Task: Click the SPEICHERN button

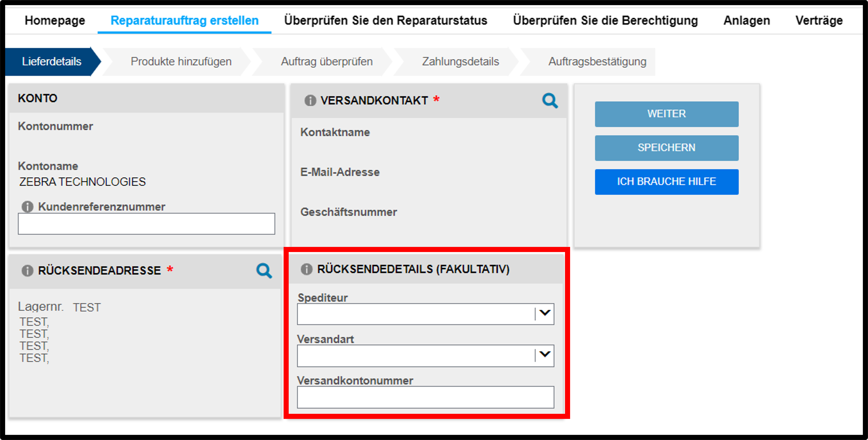Action: (667, 148)
